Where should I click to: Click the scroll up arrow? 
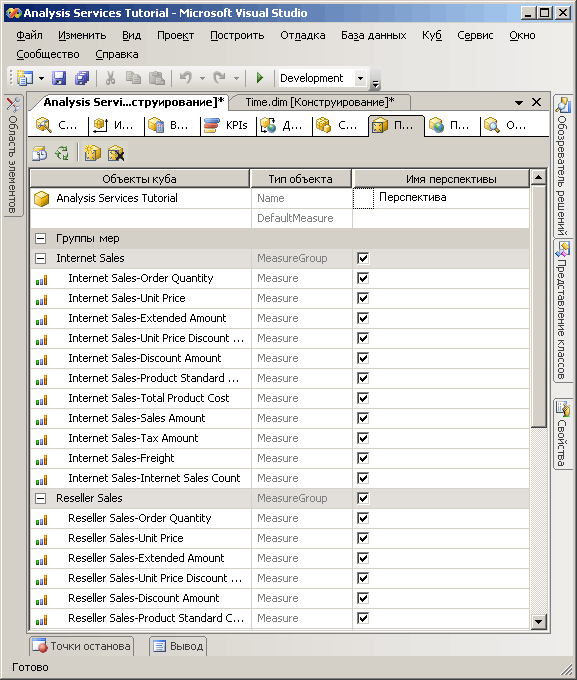pos(538,177)
